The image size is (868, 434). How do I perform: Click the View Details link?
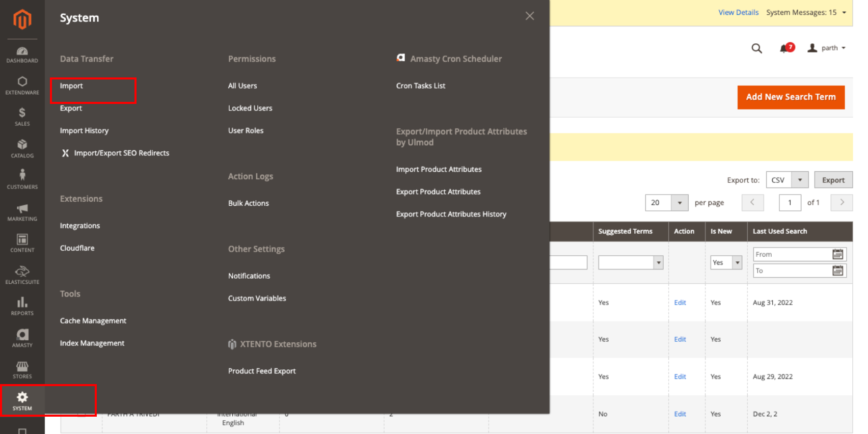point(738,12)
